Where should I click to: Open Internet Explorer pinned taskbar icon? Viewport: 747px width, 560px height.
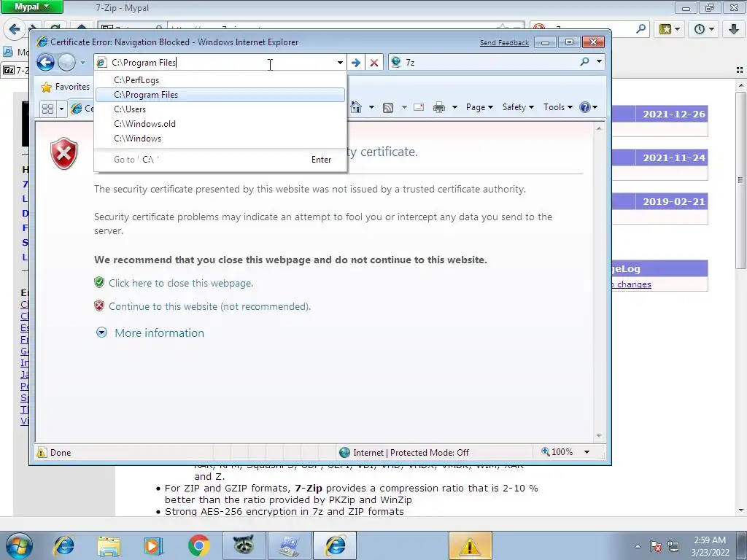point(64,545)
